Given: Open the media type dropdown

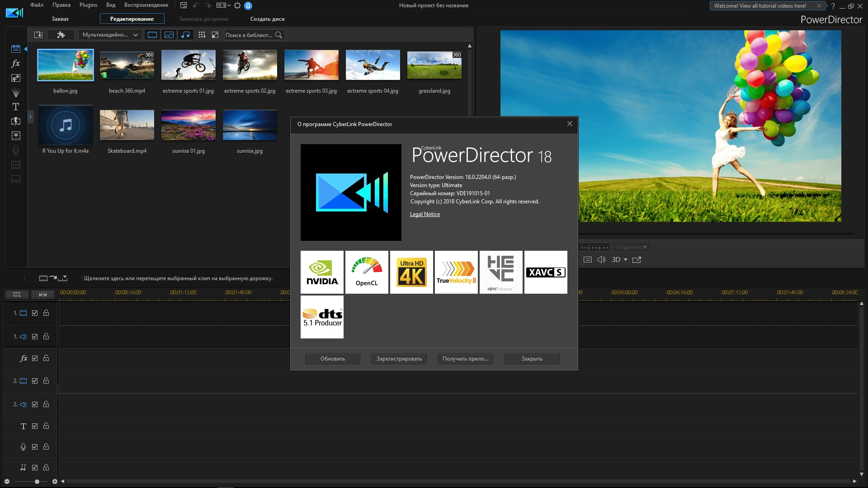Looking at the screenshot, I should click(110, 35).
